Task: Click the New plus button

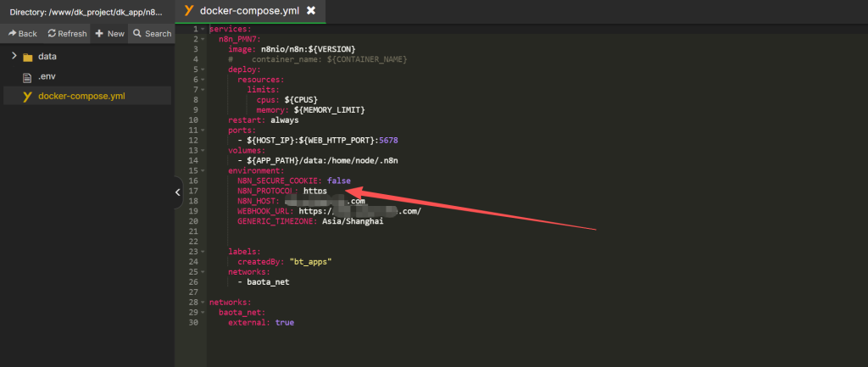Action: point(109,34)
